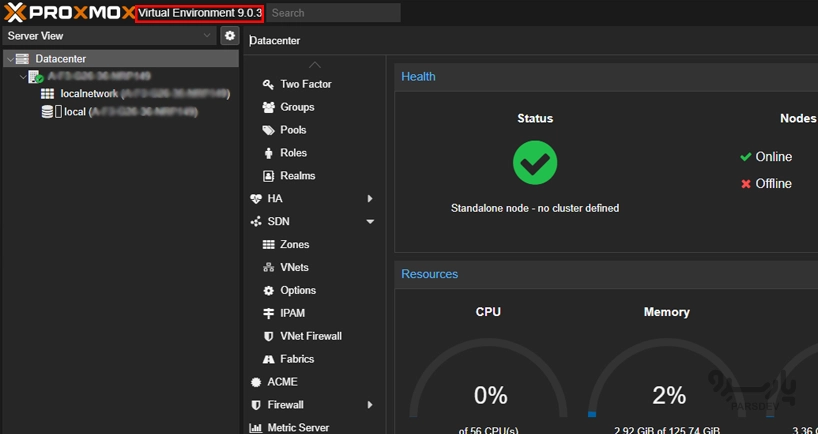This screenshot has height=434, width=818.
Task: Click 'Standalone node - no cluster defined' text
Action: (535, 208)
